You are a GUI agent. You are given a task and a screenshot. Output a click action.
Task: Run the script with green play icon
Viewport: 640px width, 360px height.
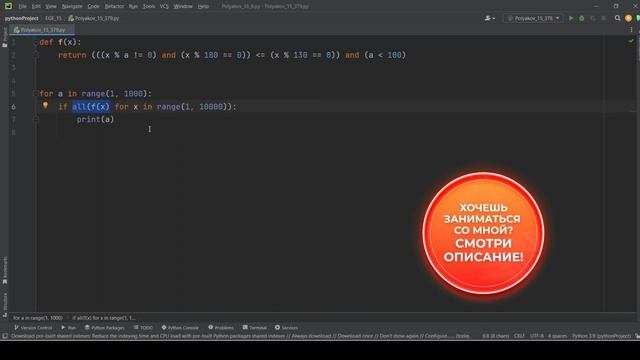tap(571, 18)
